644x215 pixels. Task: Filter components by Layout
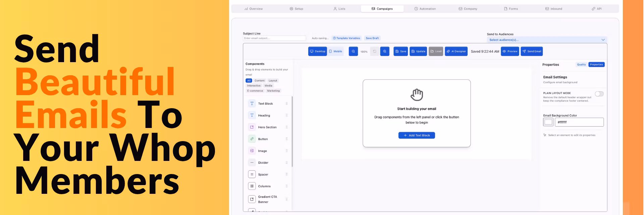click(273, 81)
